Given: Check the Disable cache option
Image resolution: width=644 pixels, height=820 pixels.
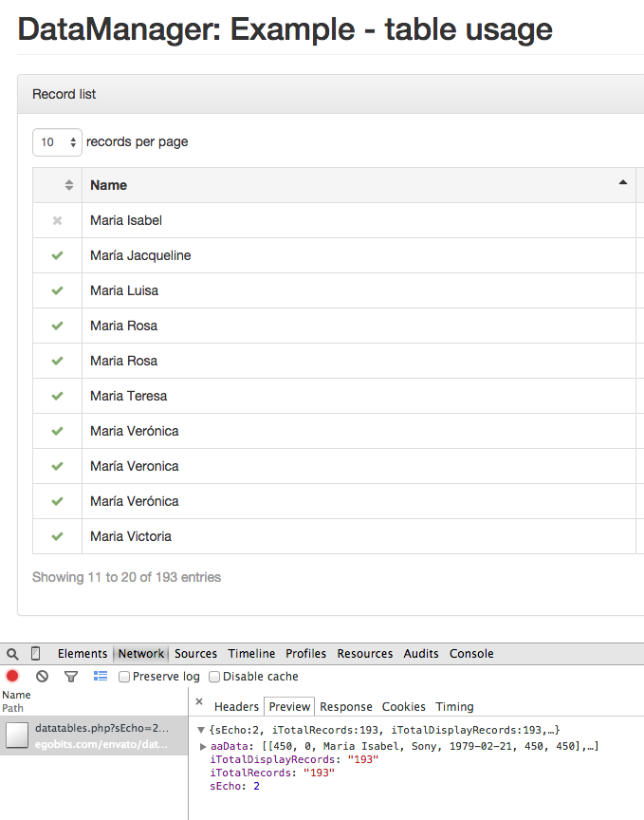Looking at the screenshot, I should coord(214,677).
